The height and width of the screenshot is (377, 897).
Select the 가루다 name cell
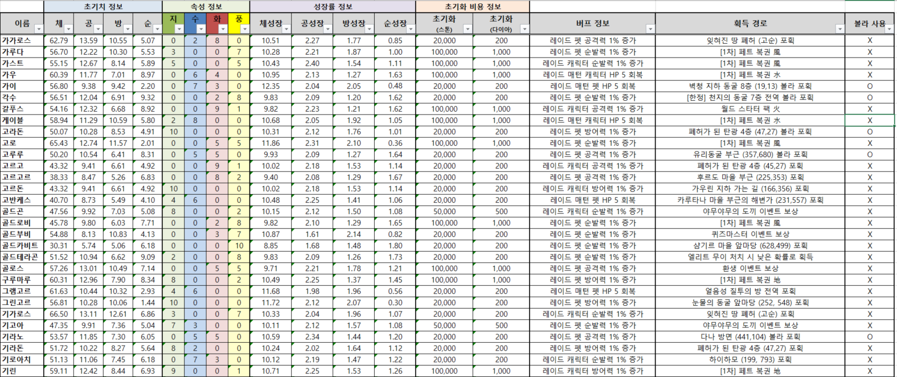22,52
